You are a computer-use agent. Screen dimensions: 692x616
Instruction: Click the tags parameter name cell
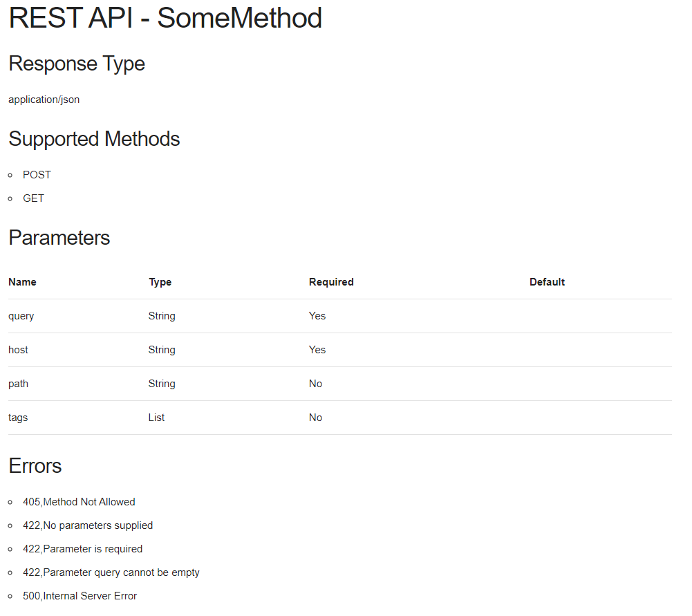coord(18,418)
